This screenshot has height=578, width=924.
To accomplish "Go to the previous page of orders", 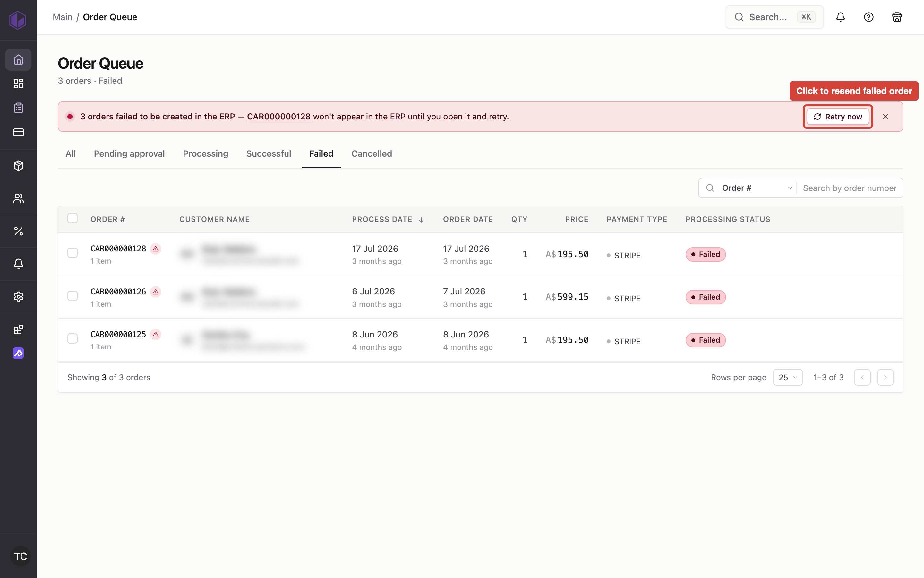I will [x=862, y=377].
